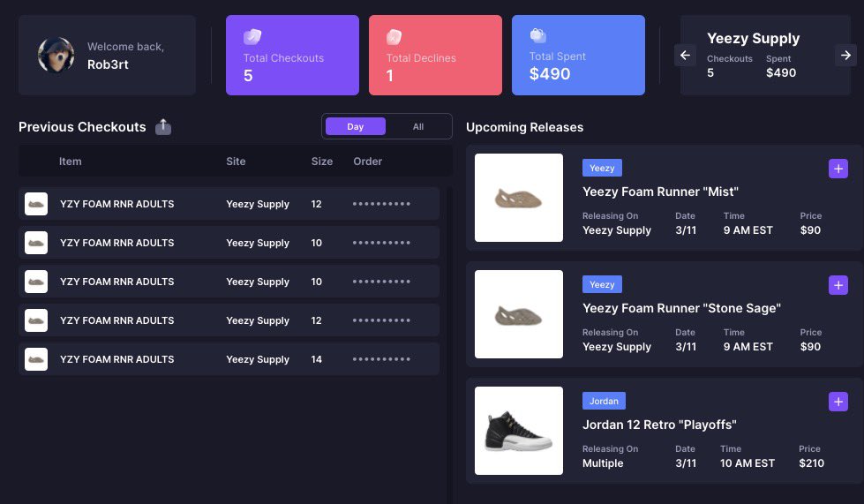Screen dimensions: 864x504
Task: Click the Yeezy tag on the Stone Sage release
Action: tap(602, 284)
